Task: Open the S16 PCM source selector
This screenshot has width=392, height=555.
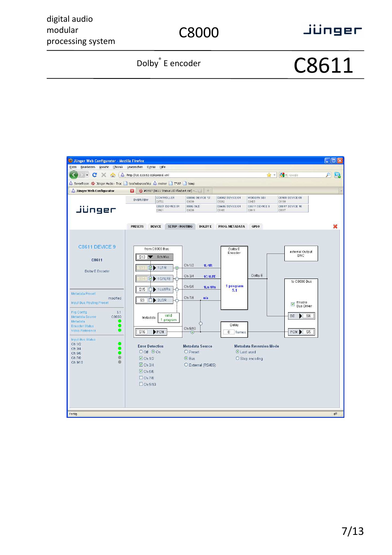Action: (x=142, y=332)
